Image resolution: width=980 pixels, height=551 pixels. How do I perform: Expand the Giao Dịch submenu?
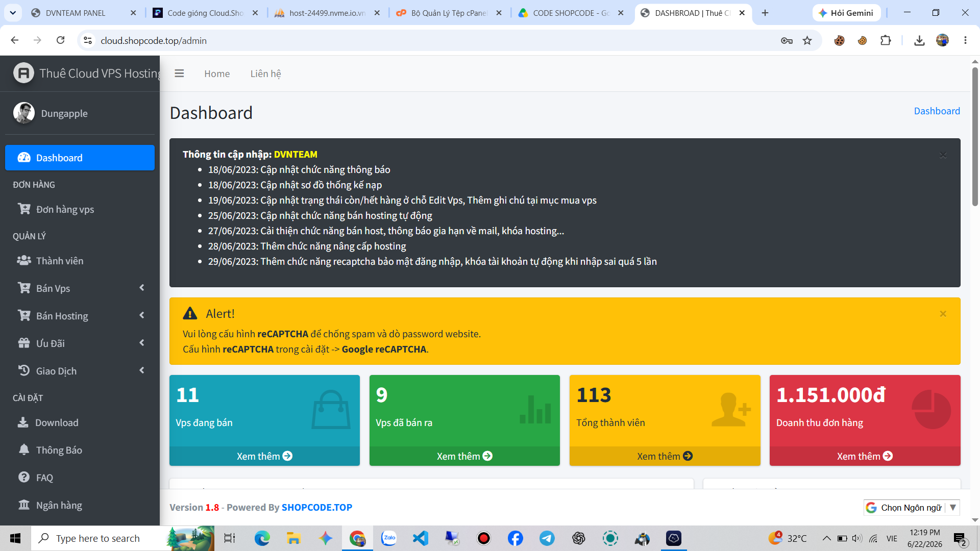(x=80, y=371)
